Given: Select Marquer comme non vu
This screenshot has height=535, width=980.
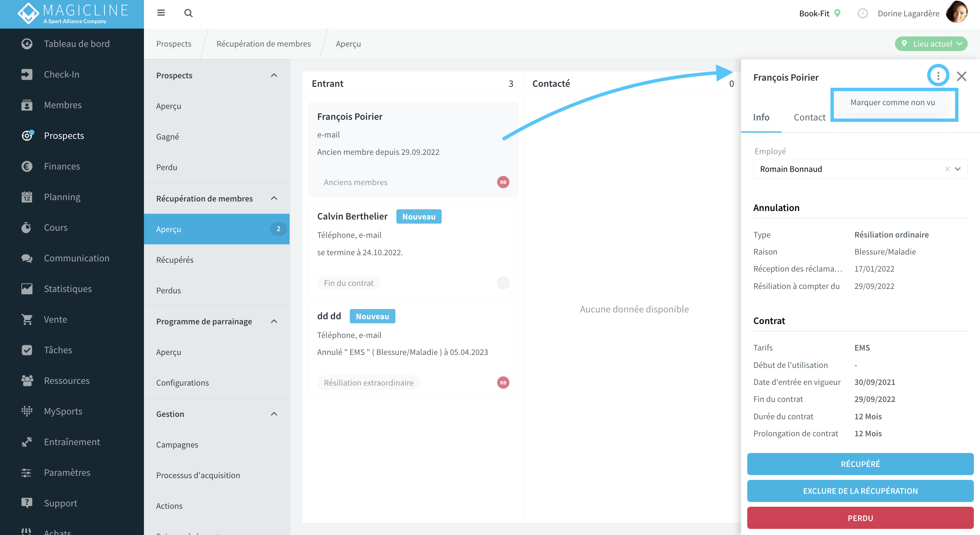Looking at the screenshot, I should pos(893,102).
